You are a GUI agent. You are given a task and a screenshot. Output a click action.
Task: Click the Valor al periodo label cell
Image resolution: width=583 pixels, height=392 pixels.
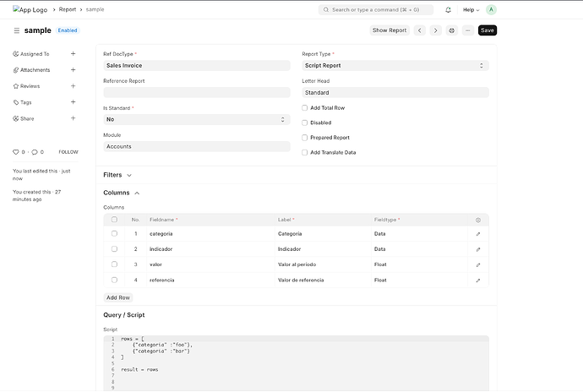pos(323,264)
